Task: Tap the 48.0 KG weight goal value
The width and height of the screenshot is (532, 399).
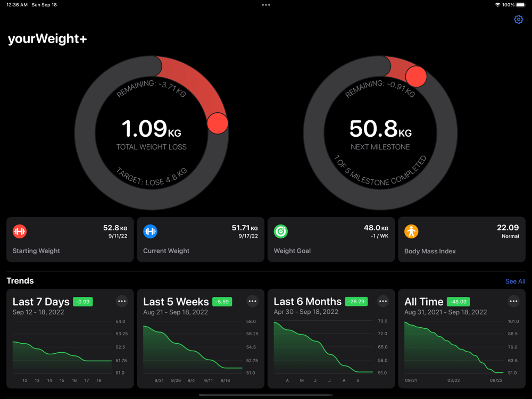Action: [x=376, y=228]
